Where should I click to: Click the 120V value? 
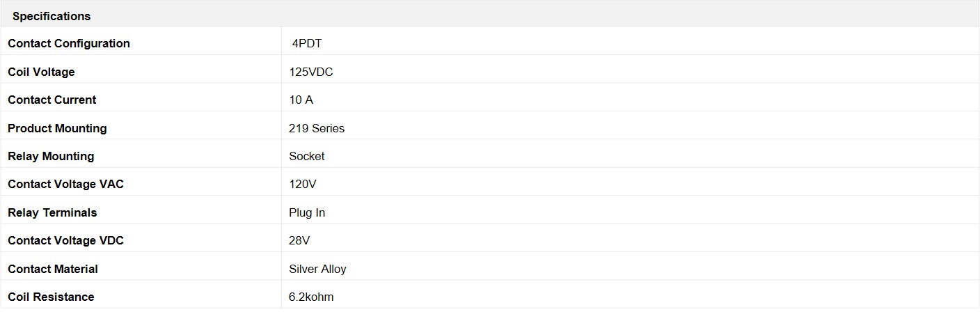(x=303, y=184)
